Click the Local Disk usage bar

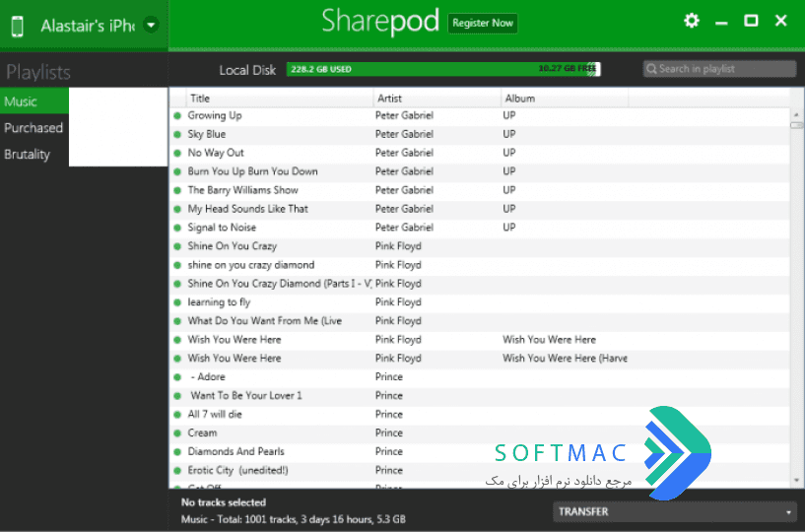click(x=443, y=69)
